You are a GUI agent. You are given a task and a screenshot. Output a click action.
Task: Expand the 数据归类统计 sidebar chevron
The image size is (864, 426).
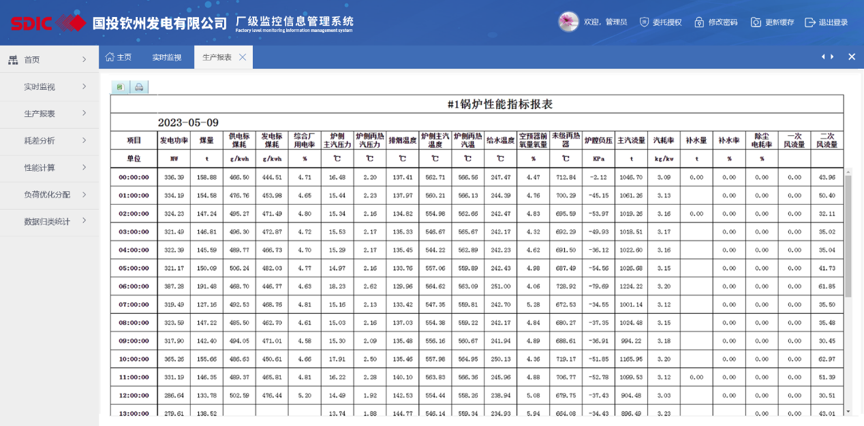pos(84,220)
